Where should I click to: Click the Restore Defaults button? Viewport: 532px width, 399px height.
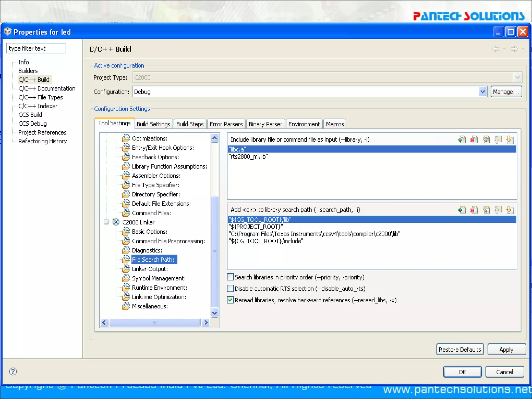pos(460,349)
